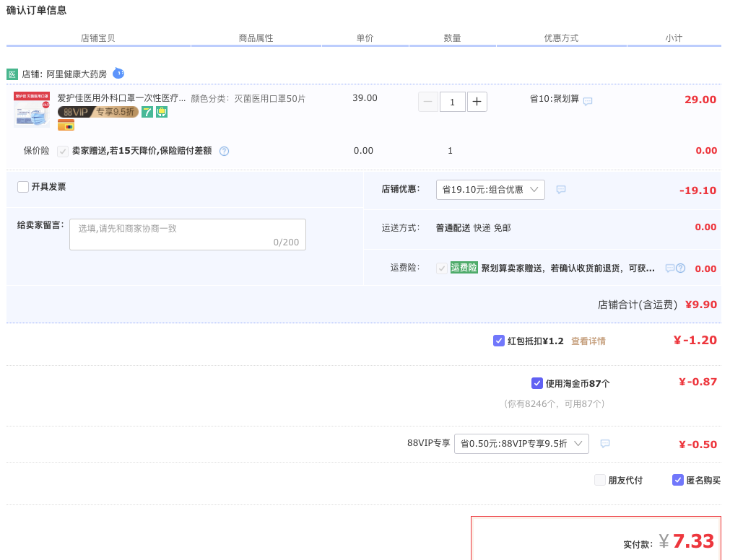This screenshot has width=730, height=560.
Task: Click the 88VIP 专享9.5折 badge
Action: point(97,112)
